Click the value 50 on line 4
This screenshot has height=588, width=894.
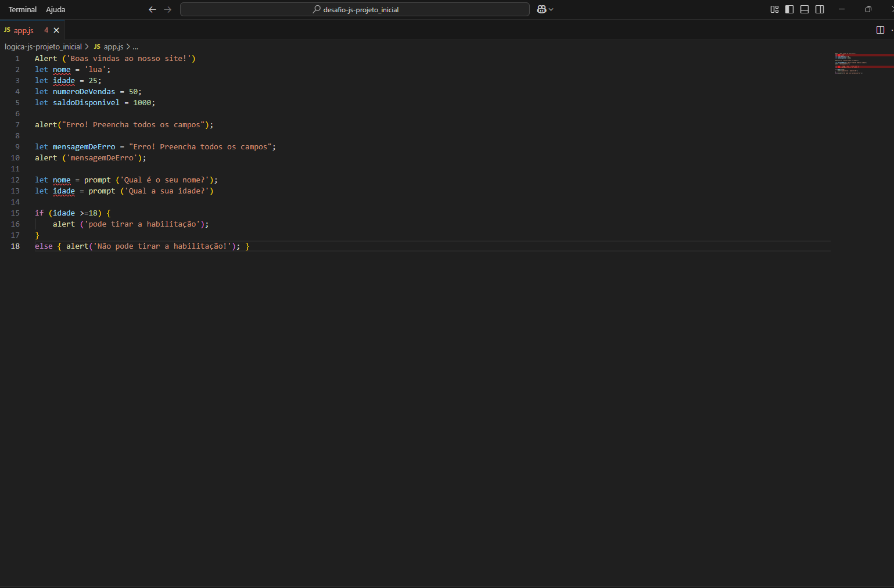[x=133, y=91]
